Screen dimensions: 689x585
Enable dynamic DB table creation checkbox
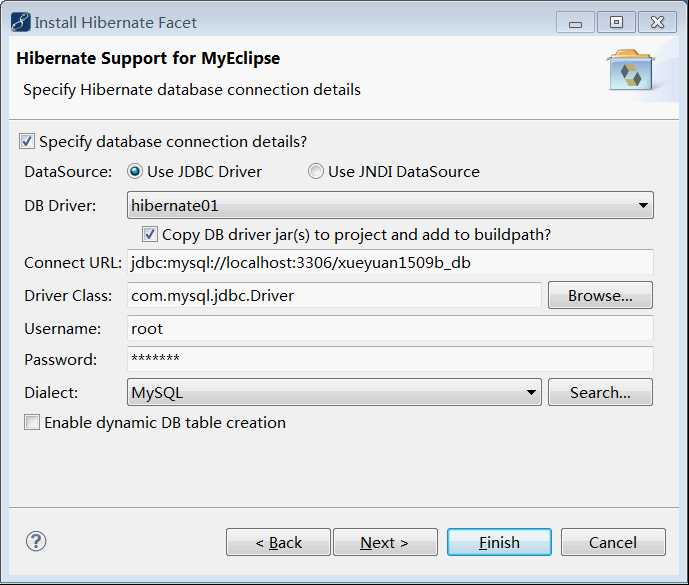pos(32,422)
